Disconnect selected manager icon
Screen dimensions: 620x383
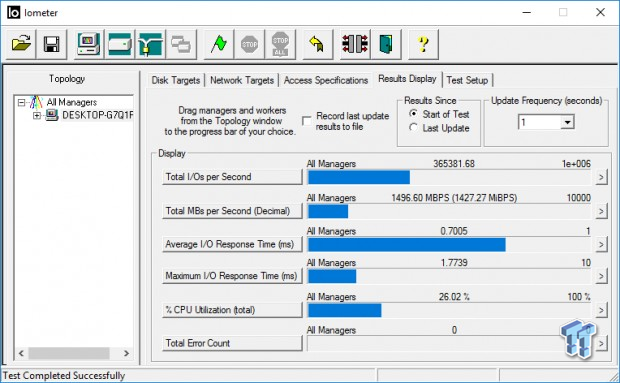click(355, 44)
